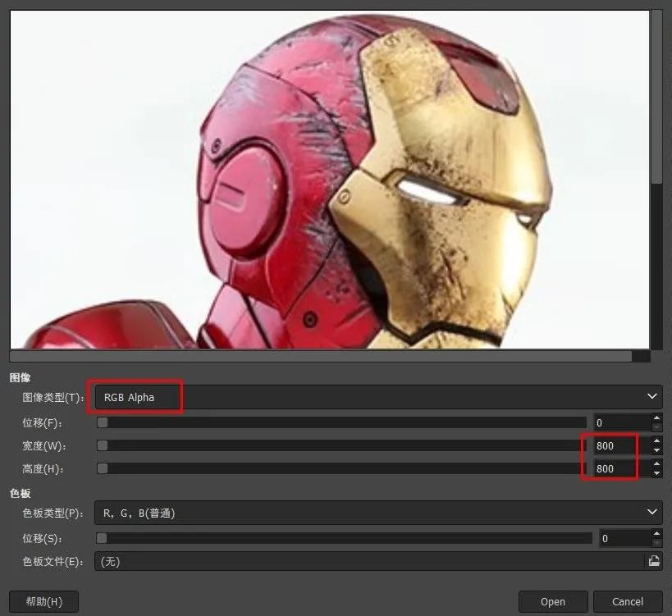672x616 pixels.
Task: Click the preview vertical scrollbar
Action: (x=656, y=180)
